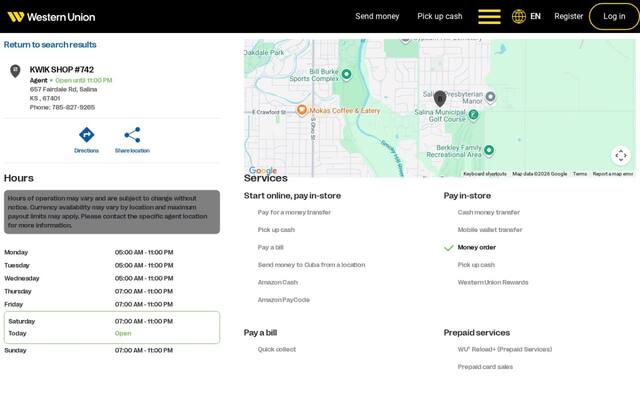Click Return to search results link

[x=50, y=44]
